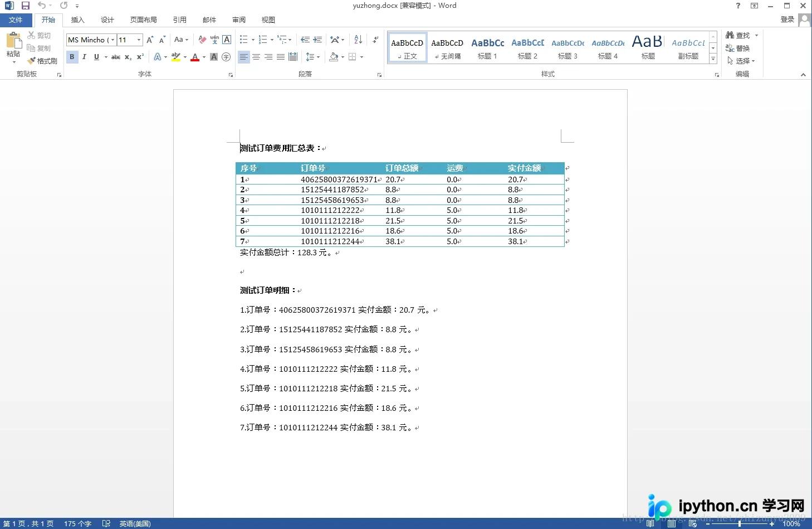Open text effects with the glowing A icon
This screenshot has width=812, height=529.
[158, 57]
